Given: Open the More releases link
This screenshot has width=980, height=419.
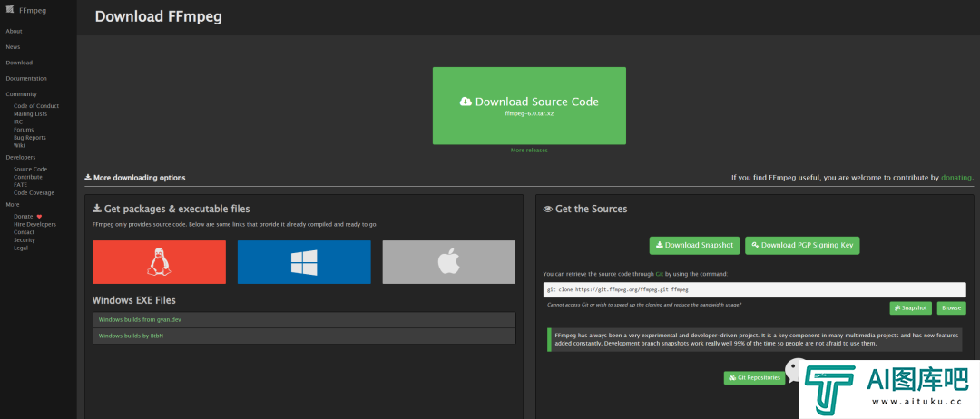Looking at the screenshot, I should tap(529, 151).
